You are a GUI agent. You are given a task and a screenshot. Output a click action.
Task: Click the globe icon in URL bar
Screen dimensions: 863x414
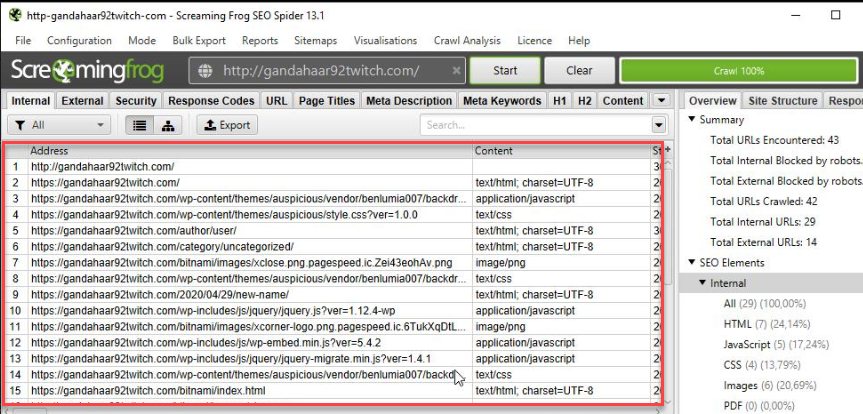coord(205,70)
